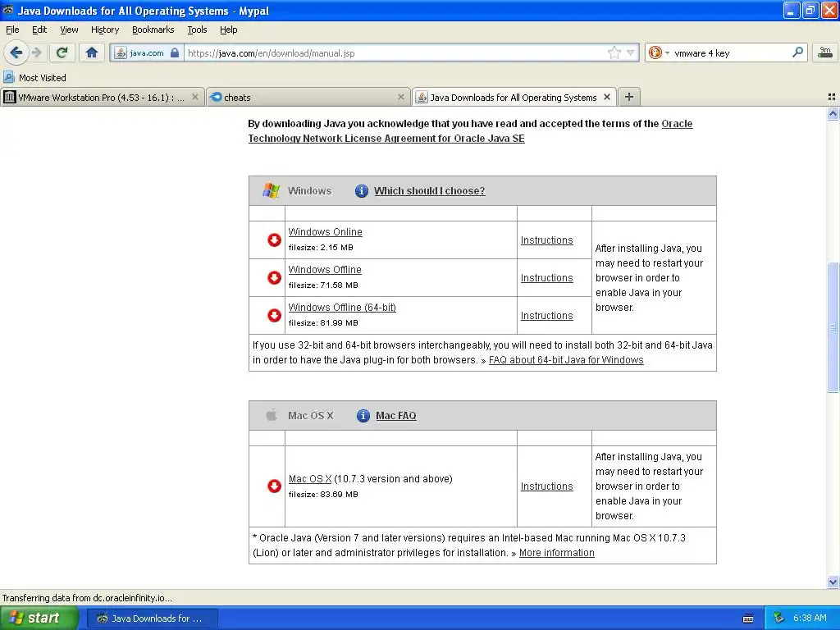This screenshot has height=630, width=840.
Task: Open the File menu
Action: coord(12,30)
